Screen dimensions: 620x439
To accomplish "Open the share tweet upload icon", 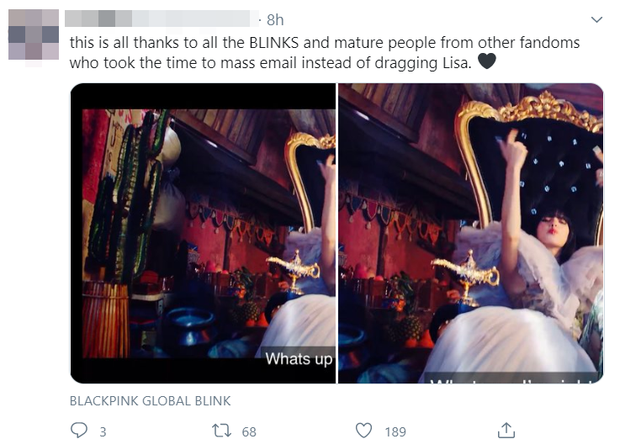I will [506, 430].
